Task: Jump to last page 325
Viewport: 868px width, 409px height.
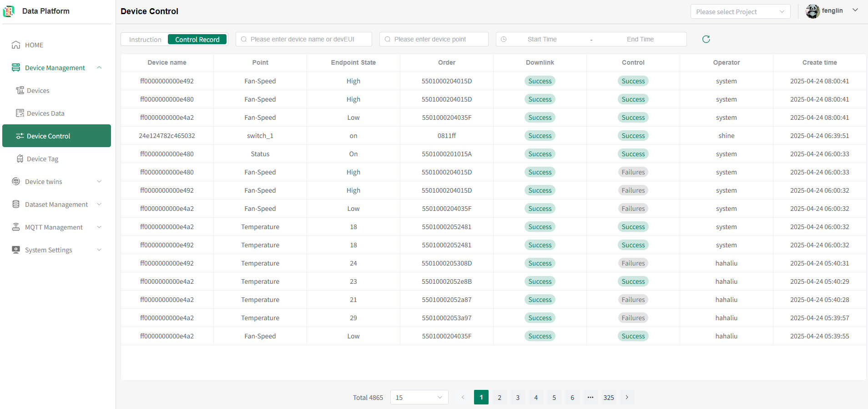Action: 609,397
